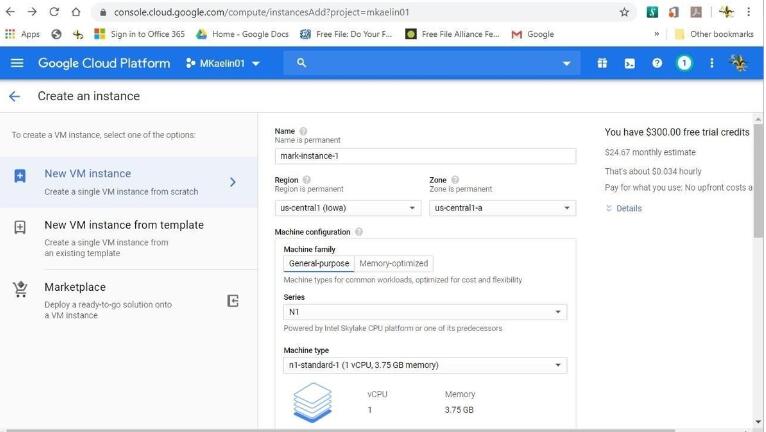Click the Office extension icon in toolbar
Viewport: 766px width, 432px height.
(x=674, y=12)
